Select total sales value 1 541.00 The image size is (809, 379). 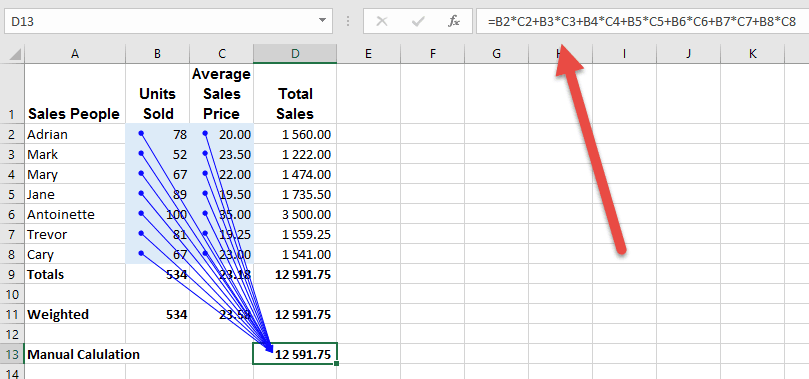pyautogui.click(x=295, y=254)
